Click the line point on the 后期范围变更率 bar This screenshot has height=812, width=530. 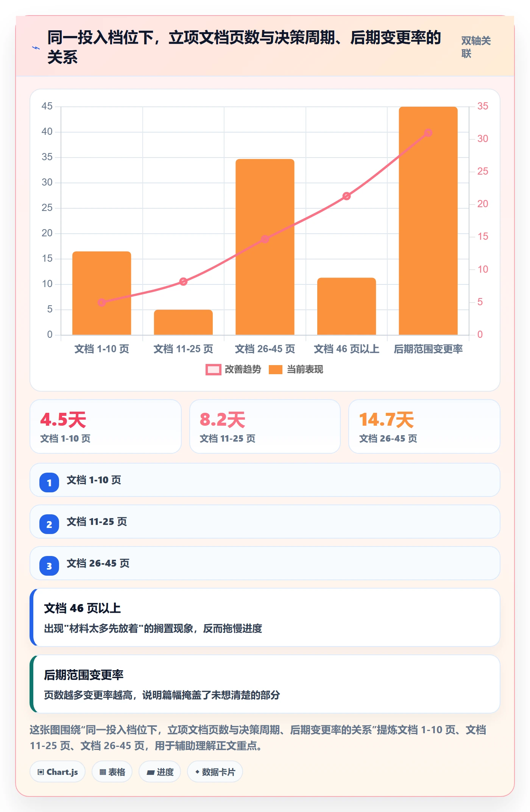428,133
